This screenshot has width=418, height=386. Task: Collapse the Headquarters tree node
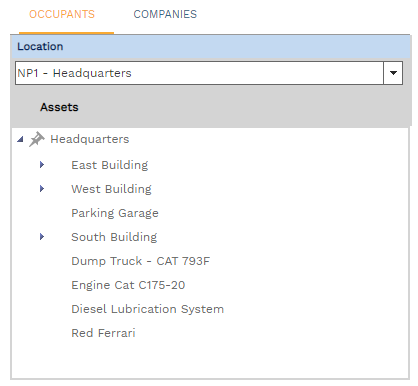20,139
